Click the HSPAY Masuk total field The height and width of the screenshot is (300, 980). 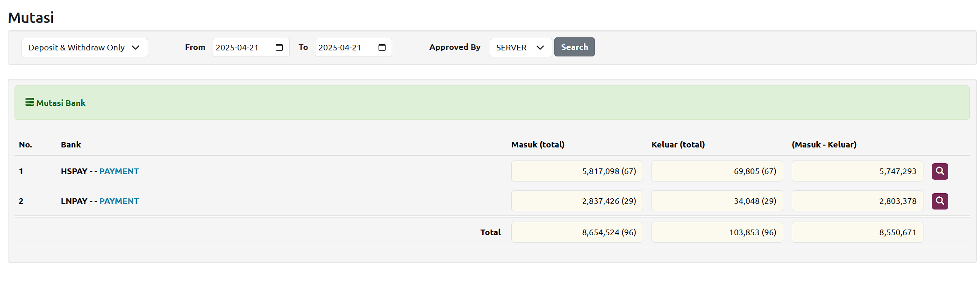click(577, 171)
